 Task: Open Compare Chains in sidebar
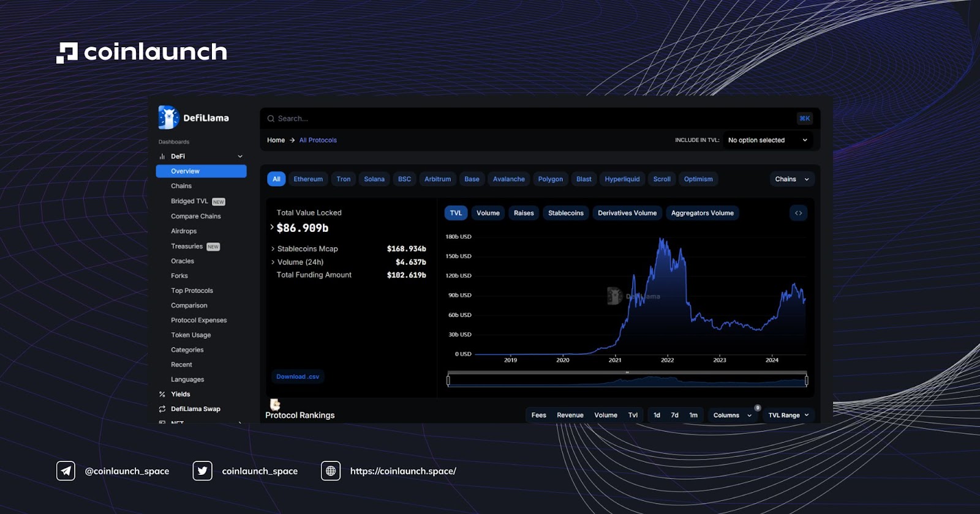(x=196, y=217)
